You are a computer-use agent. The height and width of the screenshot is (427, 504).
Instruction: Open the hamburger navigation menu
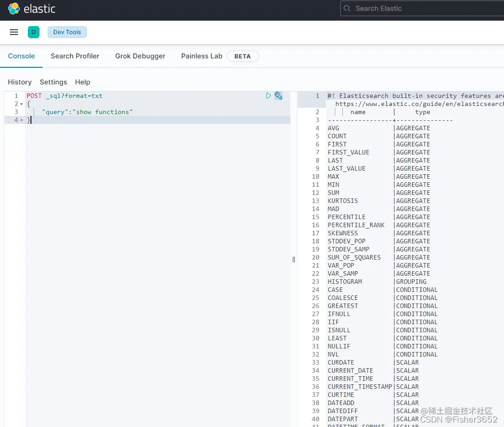coord(14,32)
